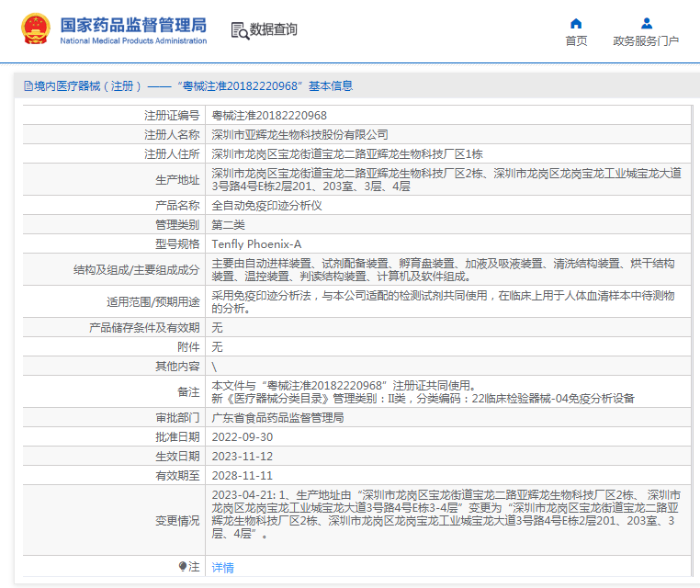Click the 注册证编号 label
The width and height of the screenshot is (700, 588).
tap(172, 116)
